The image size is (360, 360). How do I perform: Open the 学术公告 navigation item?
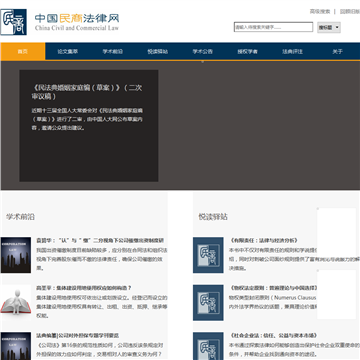(x=203, y=52)
